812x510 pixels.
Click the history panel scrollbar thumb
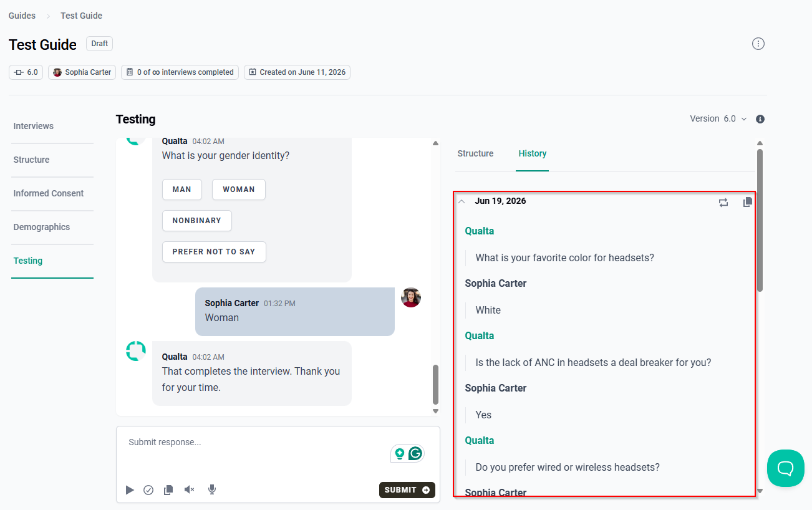[x=760, y=219]
